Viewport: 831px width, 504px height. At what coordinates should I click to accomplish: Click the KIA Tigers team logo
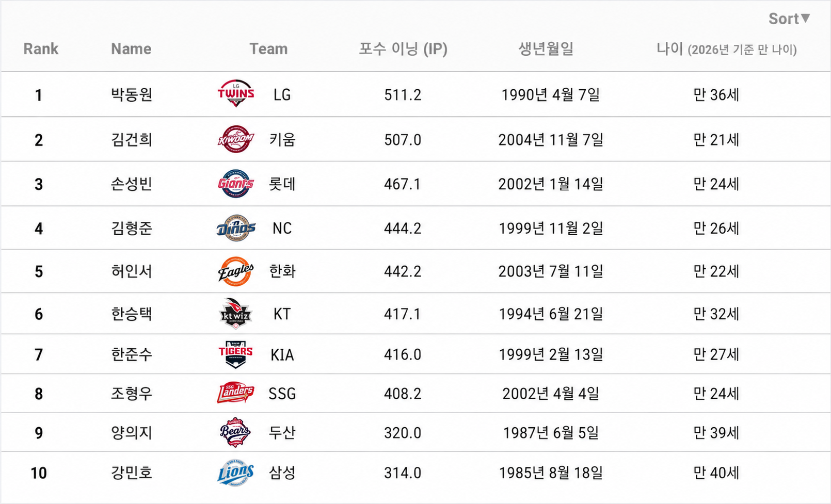click(236, 354)
